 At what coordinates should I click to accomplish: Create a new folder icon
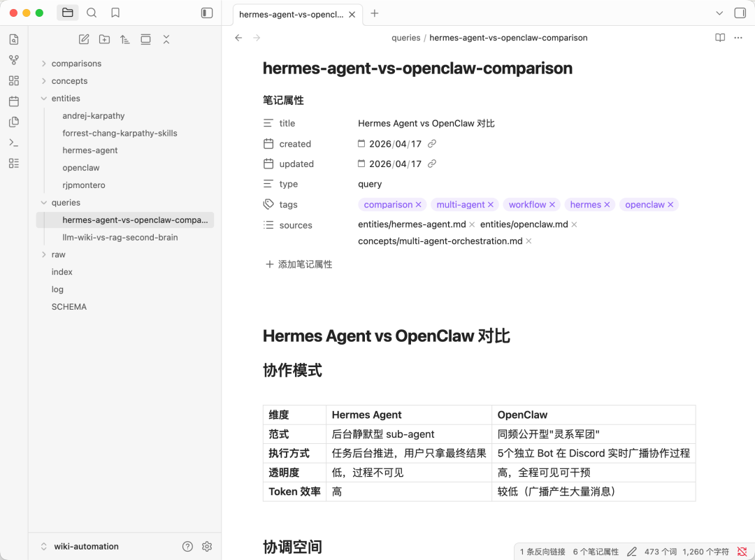(x=104, y=39)
